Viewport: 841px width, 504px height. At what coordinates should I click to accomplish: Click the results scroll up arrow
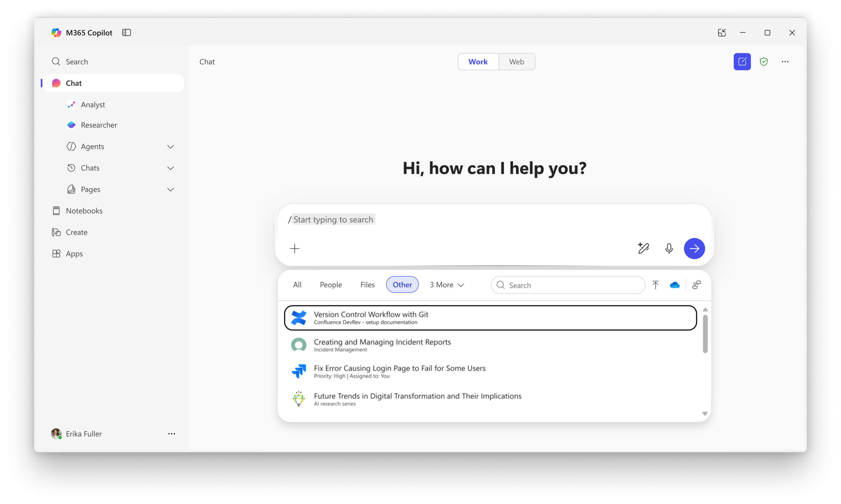coord(705,309)
